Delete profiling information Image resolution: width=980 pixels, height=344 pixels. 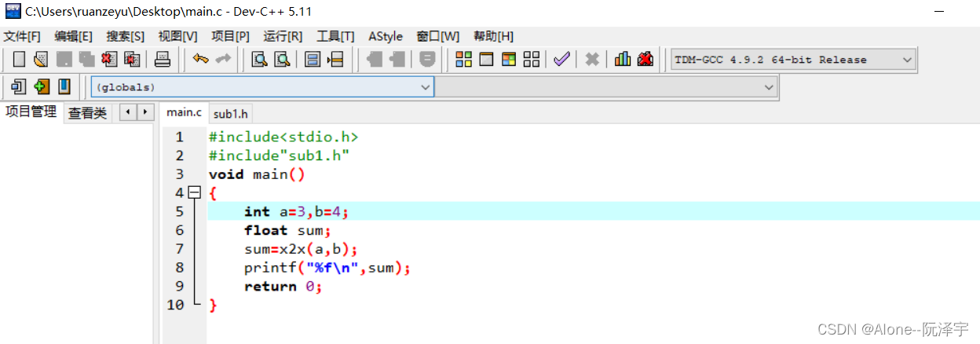coord(645,60)
